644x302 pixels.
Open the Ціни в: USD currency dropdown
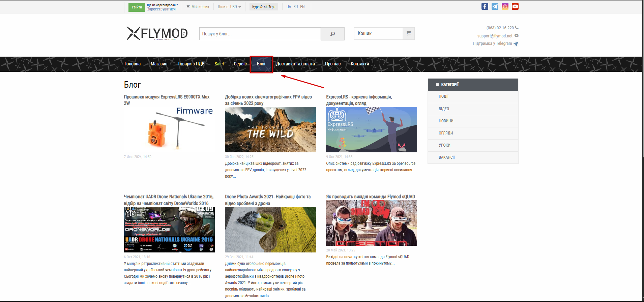tap(229, 7)
